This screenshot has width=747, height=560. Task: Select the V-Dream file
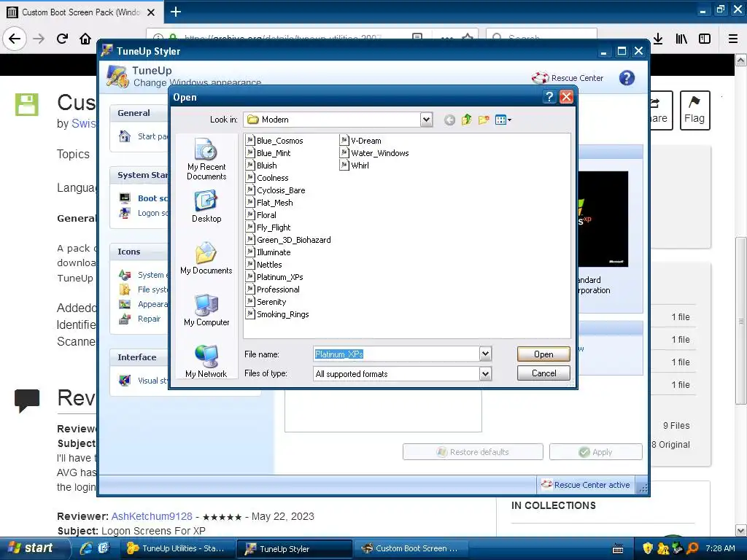[x=360, y=141]
